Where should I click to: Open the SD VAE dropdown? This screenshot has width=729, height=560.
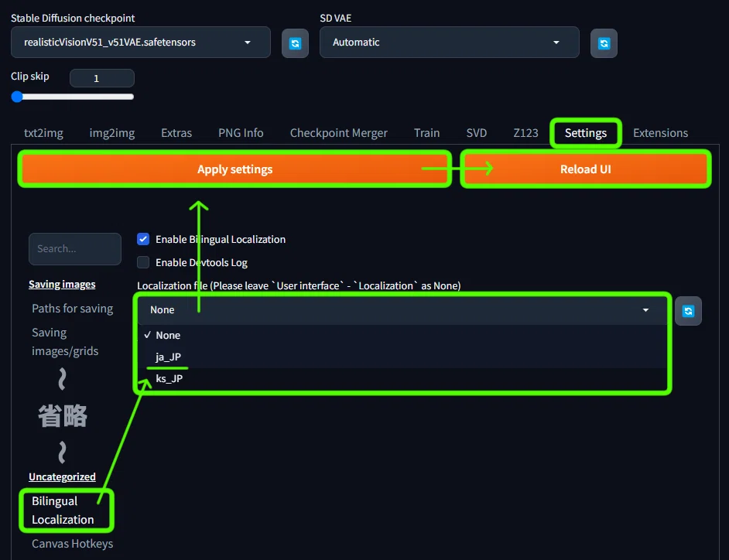(449, 43)
